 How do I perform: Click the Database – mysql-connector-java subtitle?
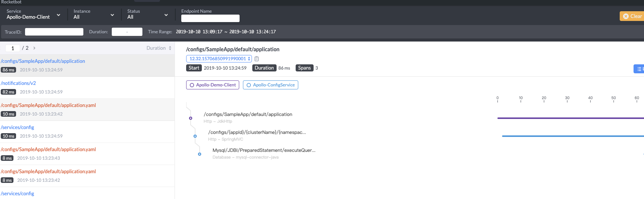(x=246, y=157)
